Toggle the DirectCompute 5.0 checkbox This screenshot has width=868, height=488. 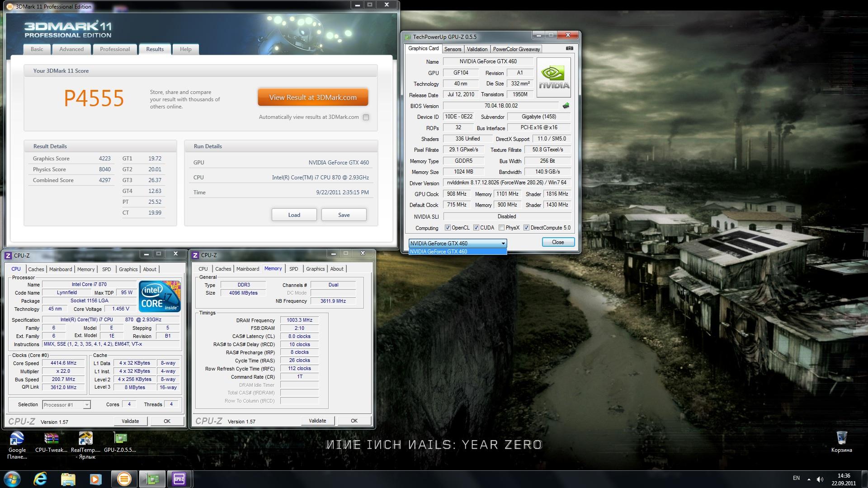tap(526, 228)
